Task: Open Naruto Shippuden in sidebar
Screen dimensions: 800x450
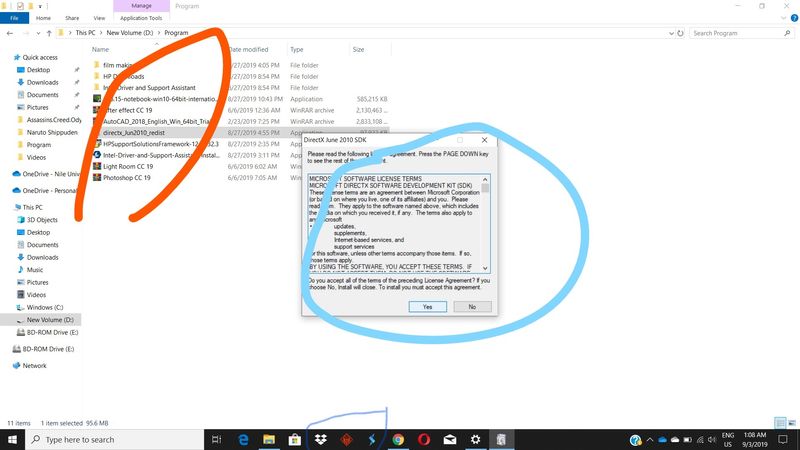Action: coord(52,132)
